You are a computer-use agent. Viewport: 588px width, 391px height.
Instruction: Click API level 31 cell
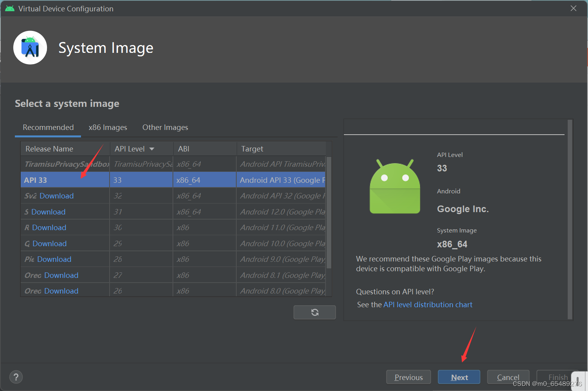[x=141, y=212]
